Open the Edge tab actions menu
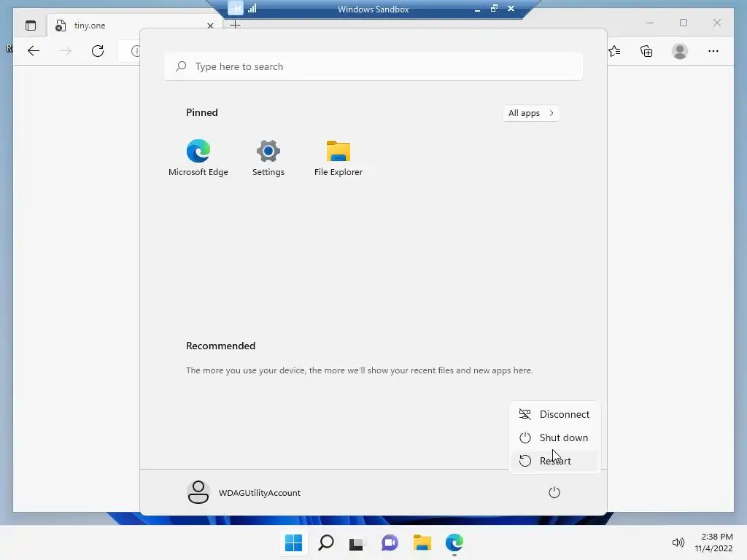Image resolution: width=747 pixels, height=560 pixels. tap(31, 26)
